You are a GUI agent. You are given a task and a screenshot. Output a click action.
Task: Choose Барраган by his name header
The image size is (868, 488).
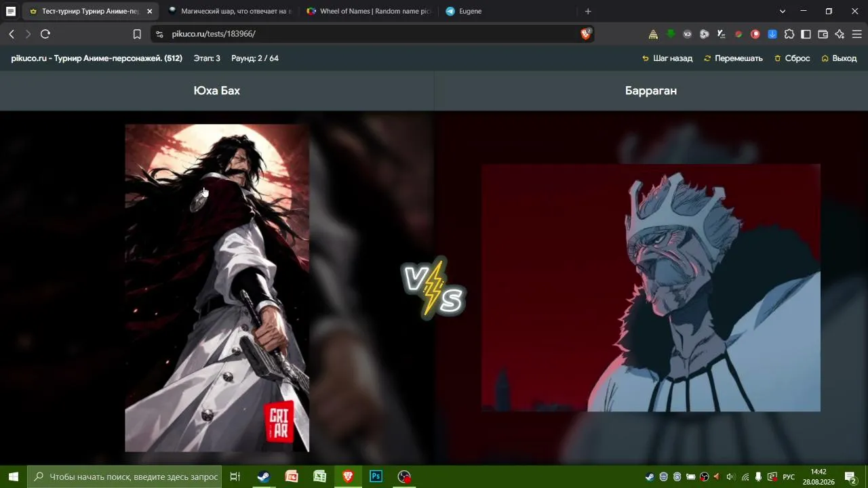651,91
